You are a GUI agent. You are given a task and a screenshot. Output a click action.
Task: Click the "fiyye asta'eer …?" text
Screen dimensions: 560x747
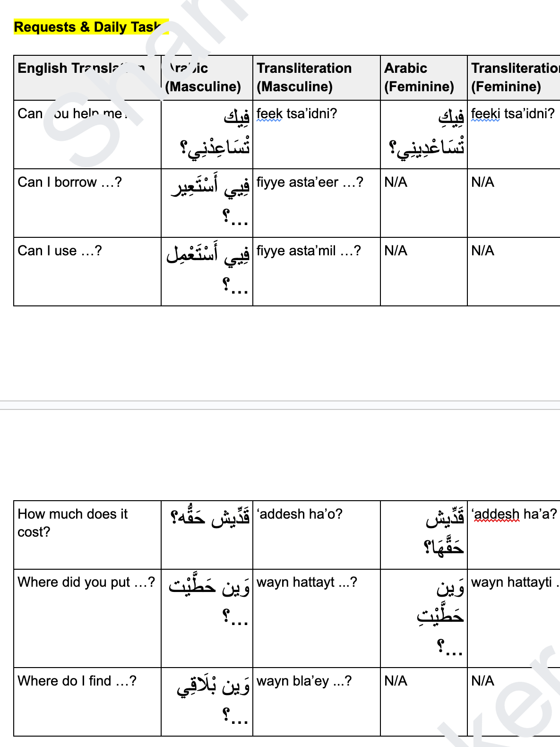(x=310, y=182)
